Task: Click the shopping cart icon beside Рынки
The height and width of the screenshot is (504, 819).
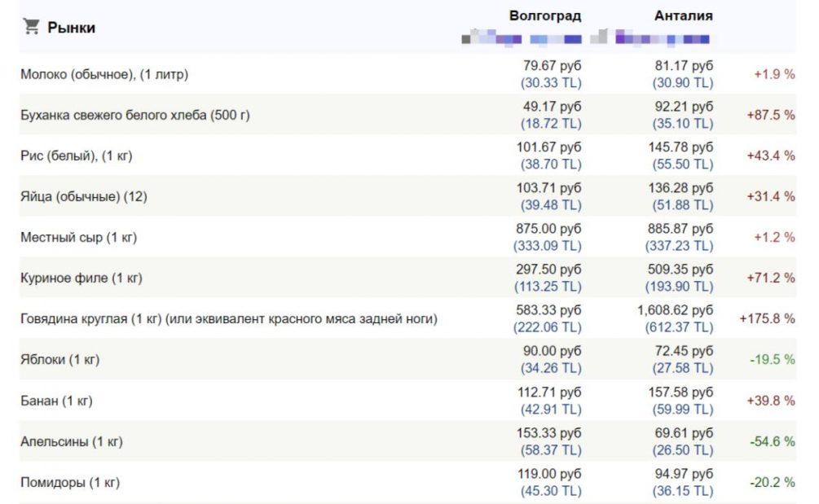Action: (x=31, y=27)
